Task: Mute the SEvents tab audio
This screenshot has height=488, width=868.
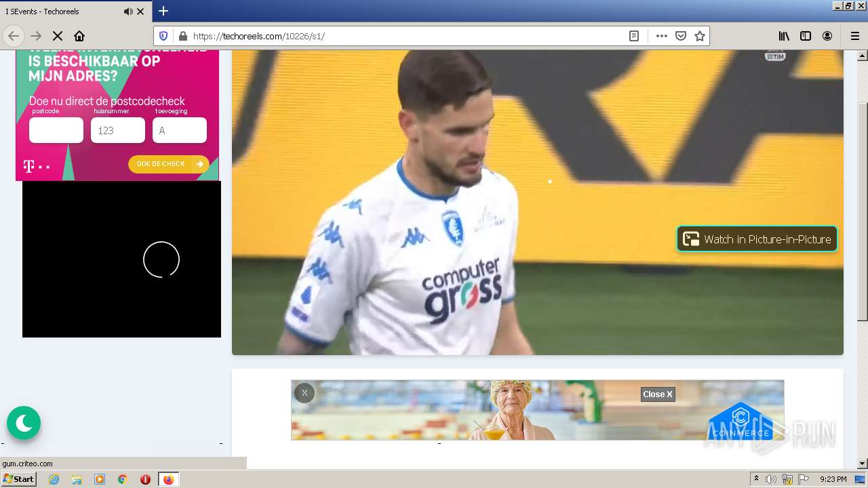Action: [128, 12]
